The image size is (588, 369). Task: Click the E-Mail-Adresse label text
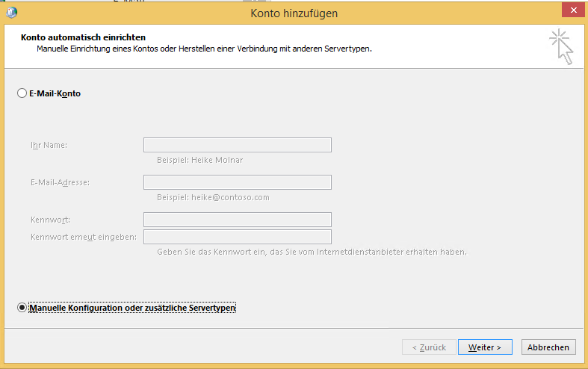[60, 182]
